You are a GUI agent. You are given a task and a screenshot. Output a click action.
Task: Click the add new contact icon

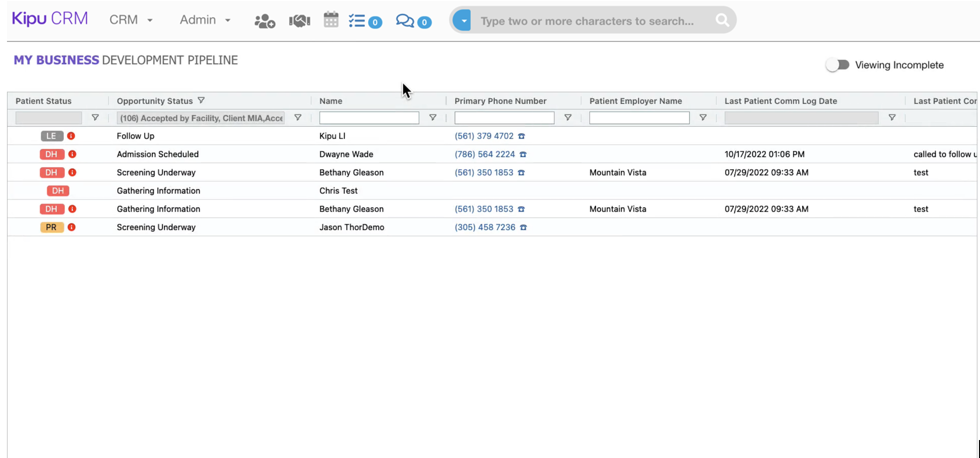(264, 20)
